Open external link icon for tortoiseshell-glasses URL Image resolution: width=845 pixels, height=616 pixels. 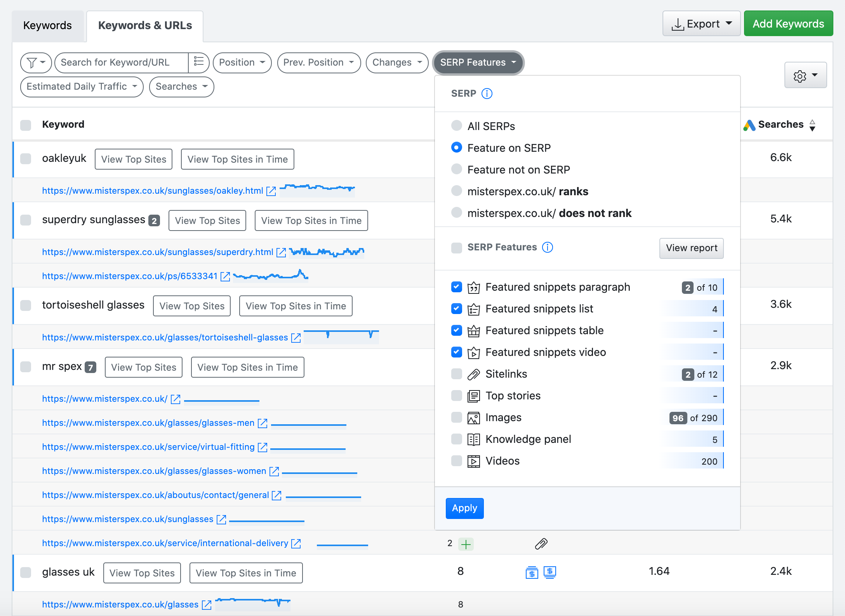tap(296, 338)
